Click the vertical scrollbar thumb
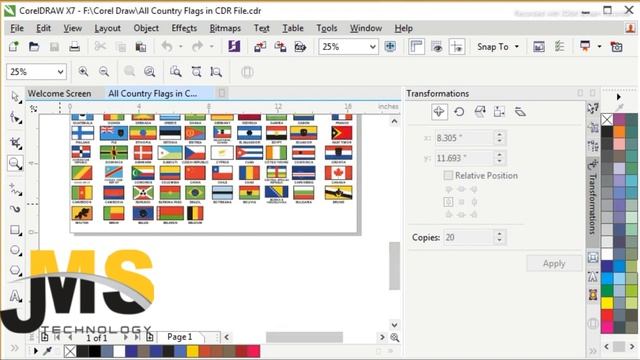Image resolution: width=640 pixels, height=360 pixels. coord(394,266)
